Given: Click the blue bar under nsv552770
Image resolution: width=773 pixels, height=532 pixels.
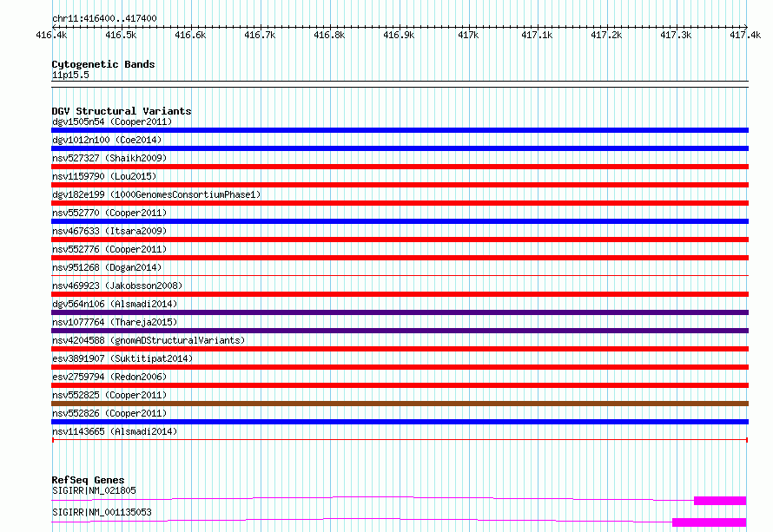Looking at the screenshot, I should pos(400,221).
